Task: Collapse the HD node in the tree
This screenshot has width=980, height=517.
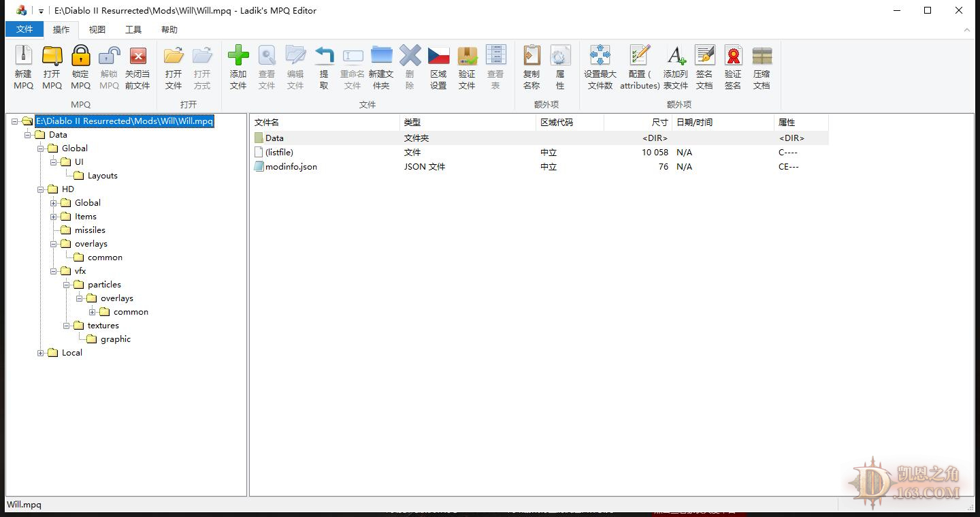Action: [x=41, y=189]
